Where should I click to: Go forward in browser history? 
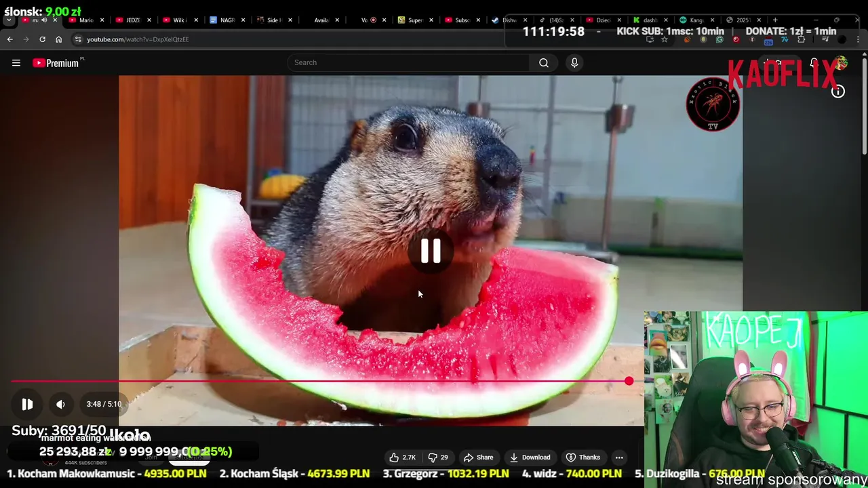(26, 39)
